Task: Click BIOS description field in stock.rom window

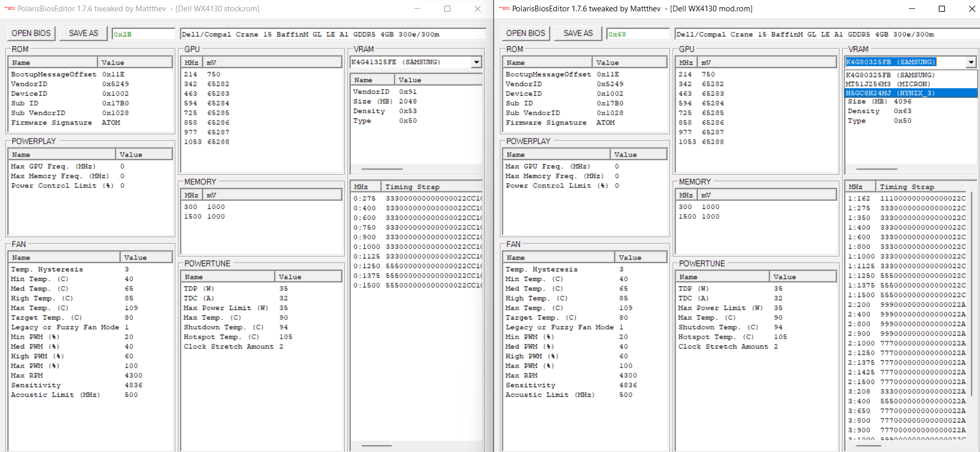Action: (333, 34)
